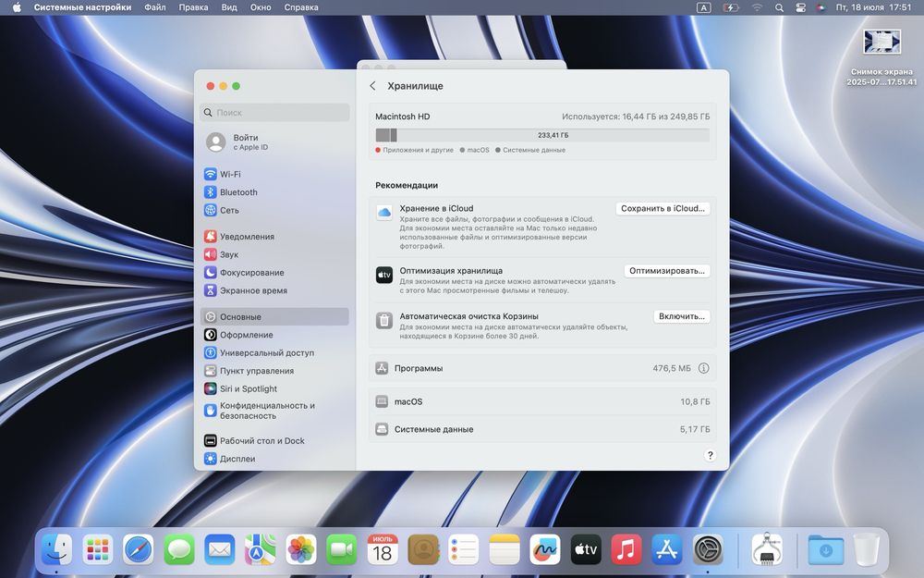Viewport: 924px width, 578px height.
Task: Open Оформление appearance settings
Action: click(x=274, y=335)
